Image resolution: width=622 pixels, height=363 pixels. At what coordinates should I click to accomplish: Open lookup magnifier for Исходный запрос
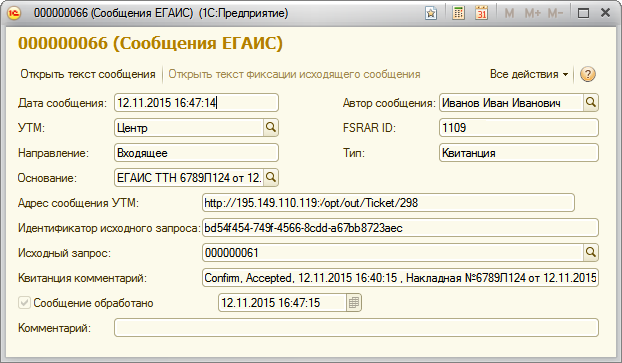click(x=591, y=252)
